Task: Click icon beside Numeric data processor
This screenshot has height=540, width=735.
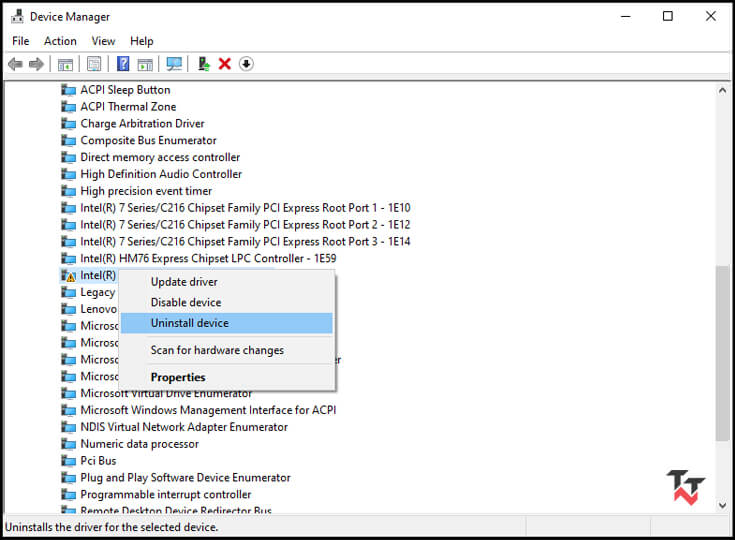Action: pos(68,444)
